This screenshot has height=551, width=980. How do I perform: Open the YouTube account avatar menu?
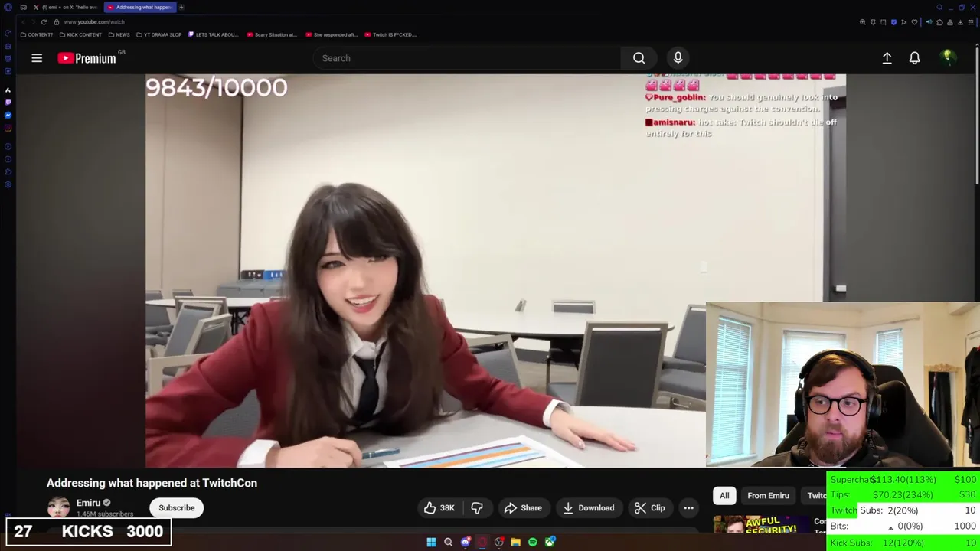click(x=948, y=58)
